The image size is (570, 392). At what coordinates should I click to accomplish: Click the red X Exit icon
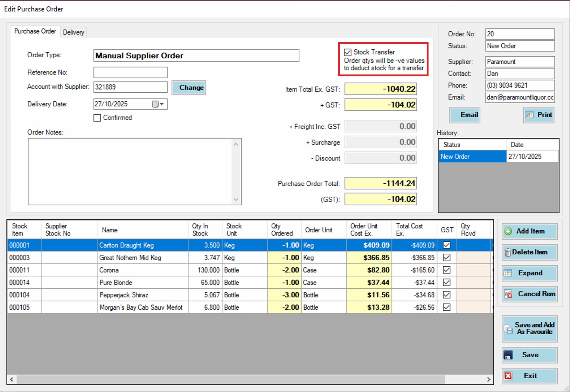(508, 376)
